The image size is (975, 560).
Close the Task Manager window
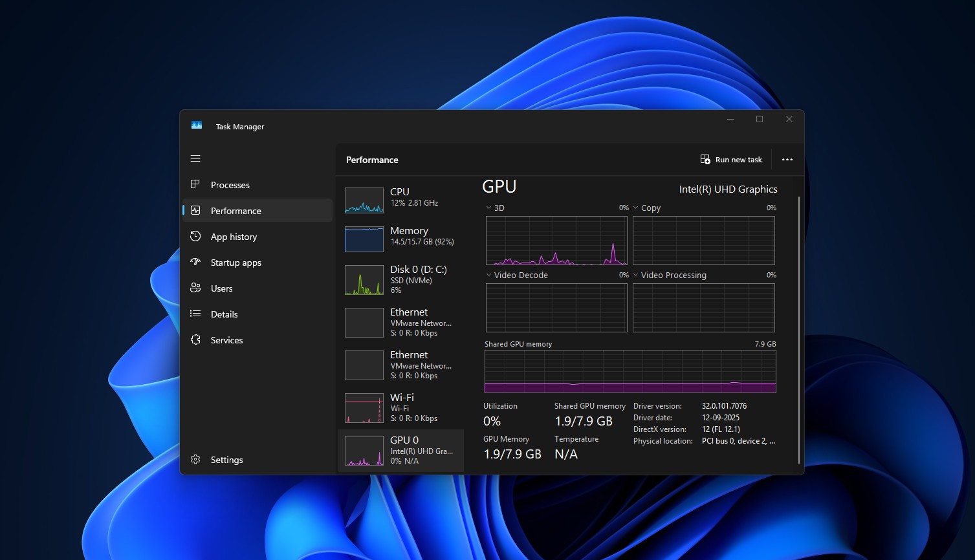coord(789,119)
